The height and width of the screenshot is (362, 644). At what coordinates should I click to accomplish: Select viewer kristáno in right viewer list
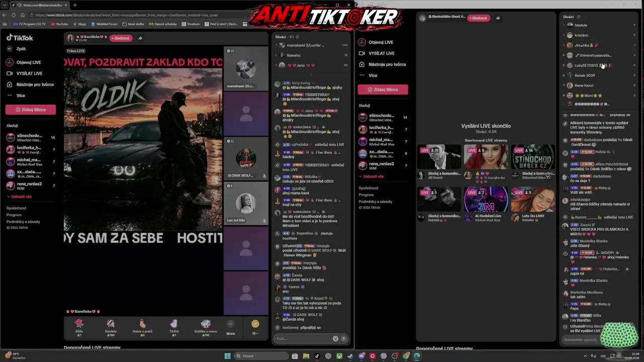tap(600, 35)
